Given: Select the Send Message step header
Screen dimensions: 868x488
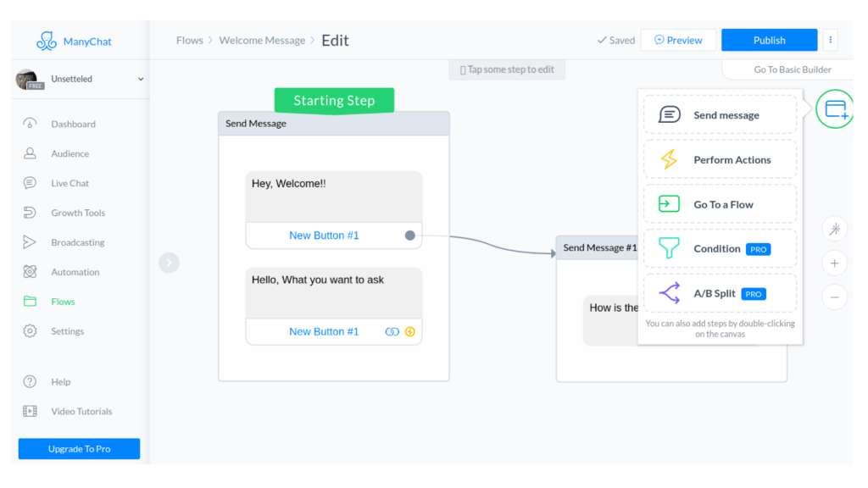Looking at the screenshot, I should 334,124.
